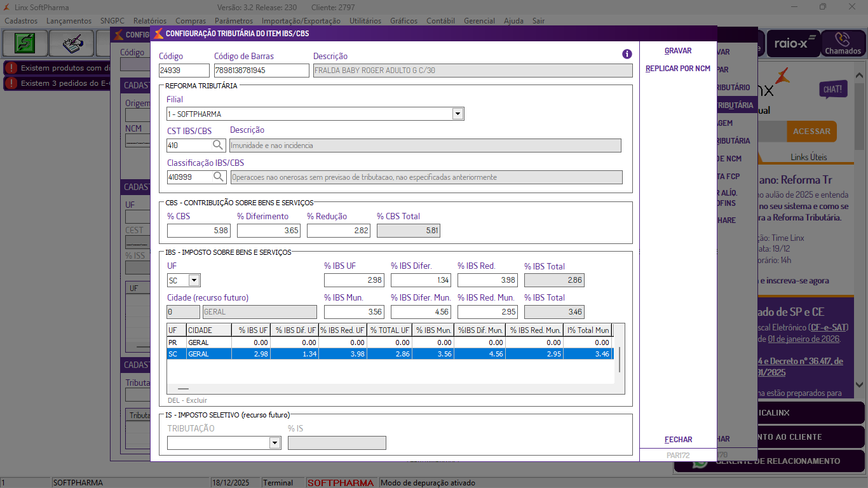868x488 pixels.
Task: Open the Chamados phone icon
Action: (843, 43)
